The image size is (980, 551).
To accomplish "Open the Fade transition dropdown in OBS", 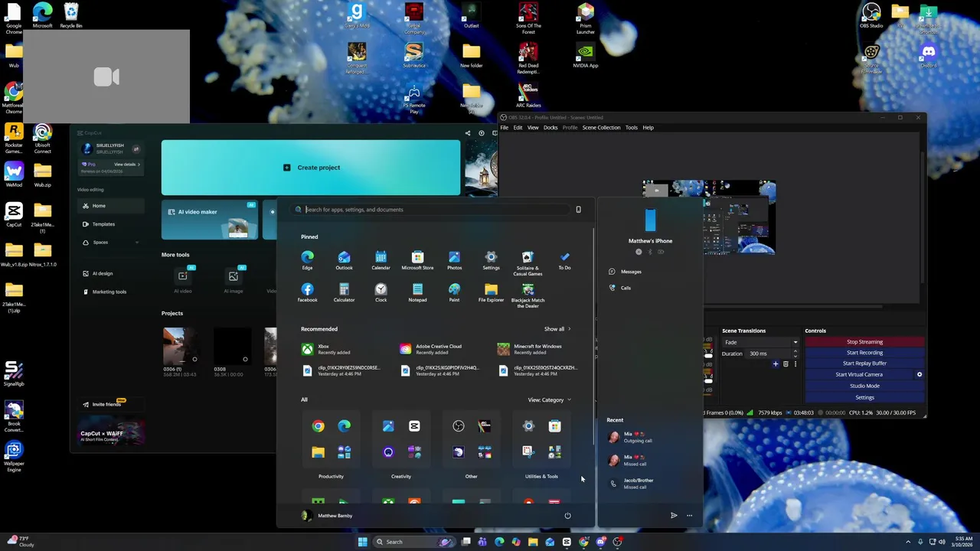I will [x=760, y=342].
